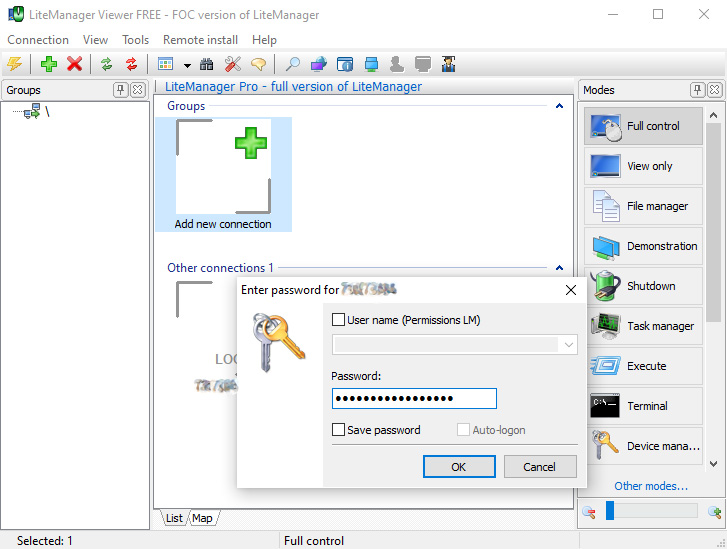The height and width of the screenshot is (549, 727).
Task: Click the red refresh arrows icon
Action: [132, 64]
